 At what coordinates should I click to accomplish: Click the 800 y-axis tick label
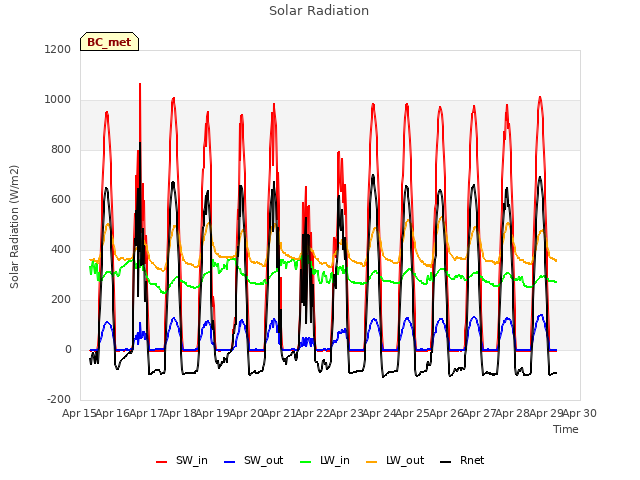pyautogui.click(x=61, y=149)
